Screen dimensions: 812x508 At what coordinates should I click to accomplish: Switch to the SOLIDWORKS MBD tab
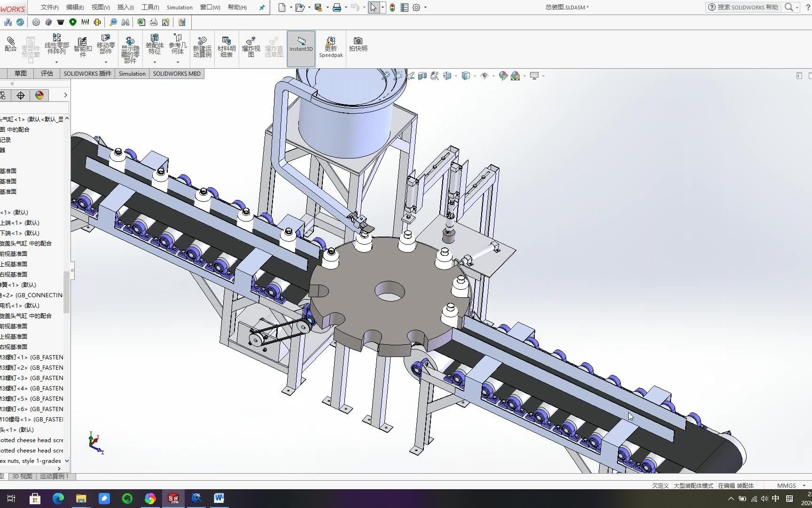coord(177,73)
